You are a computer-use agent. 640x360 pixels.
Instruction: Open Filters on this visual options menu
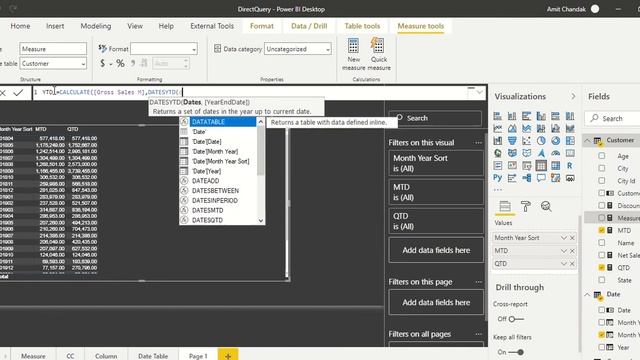pyautogui.click(x=478, y=143)
